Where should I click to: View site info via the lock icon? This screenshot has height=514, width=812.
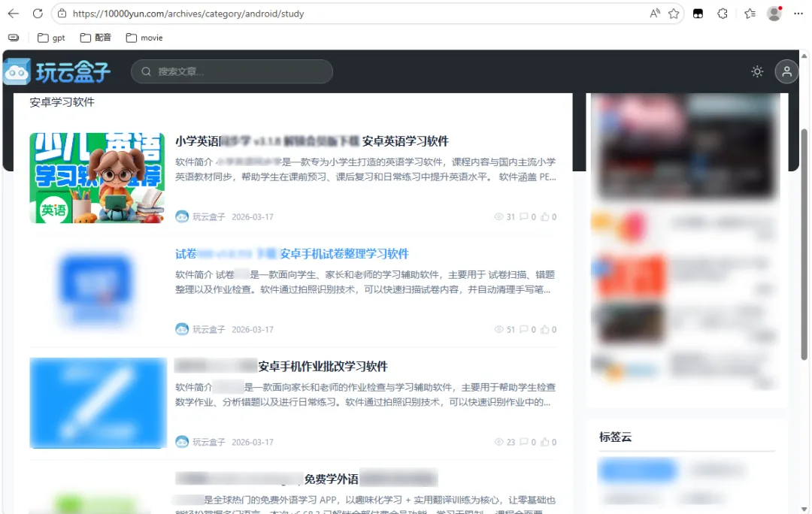coord(62,14)
